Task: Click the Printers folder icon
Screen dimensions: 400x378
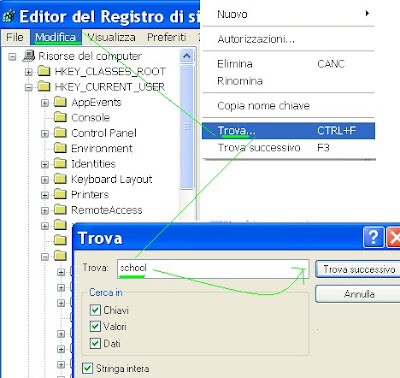Action: pyautogui.click(x=60, y=194)
